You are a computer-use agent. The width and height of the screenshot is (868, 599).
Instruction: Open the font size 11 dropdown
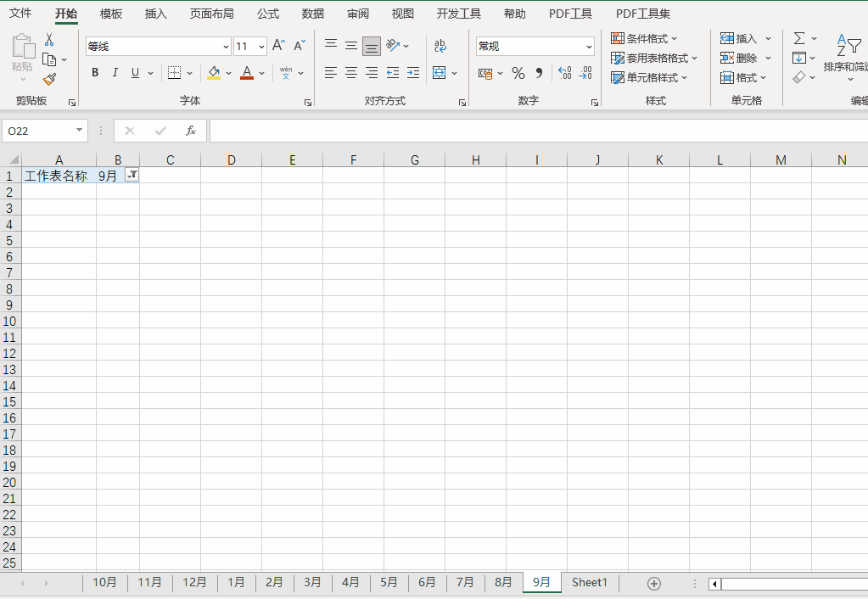click(x=261, y=47)
